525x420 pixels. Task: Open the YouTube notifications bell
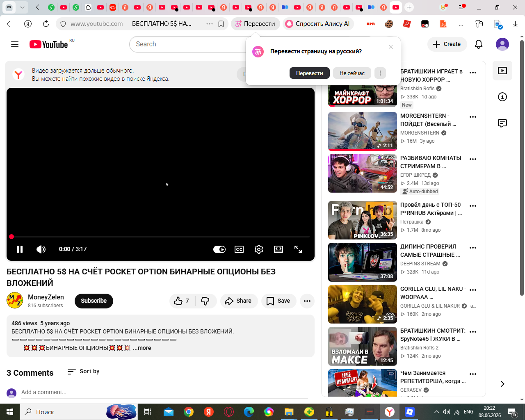(479, 44)
